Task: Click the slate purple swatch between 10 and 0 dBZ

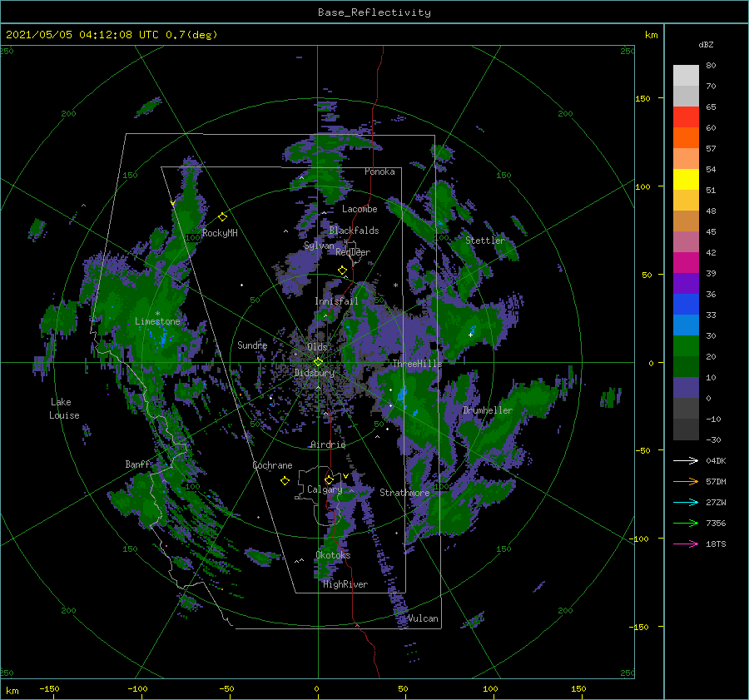Action: (686, 388)
